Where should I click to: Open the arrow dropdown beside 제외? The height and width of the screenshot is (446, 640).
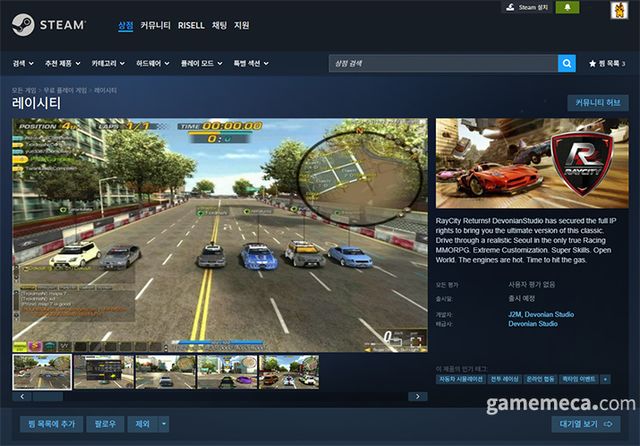tap(164, 424)
